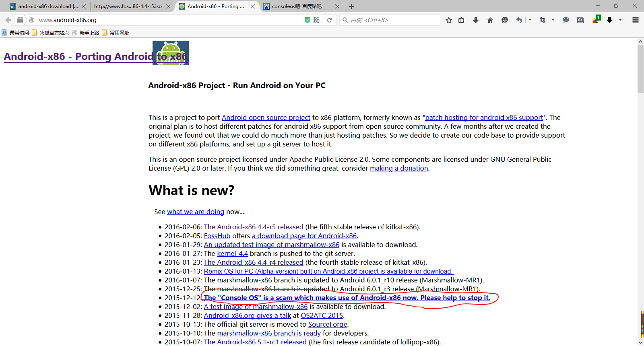The width and height of the screenshot is (644, 346).
Task: Click the page vertical scrollbar thumb
Action: [x=640, y=69]
